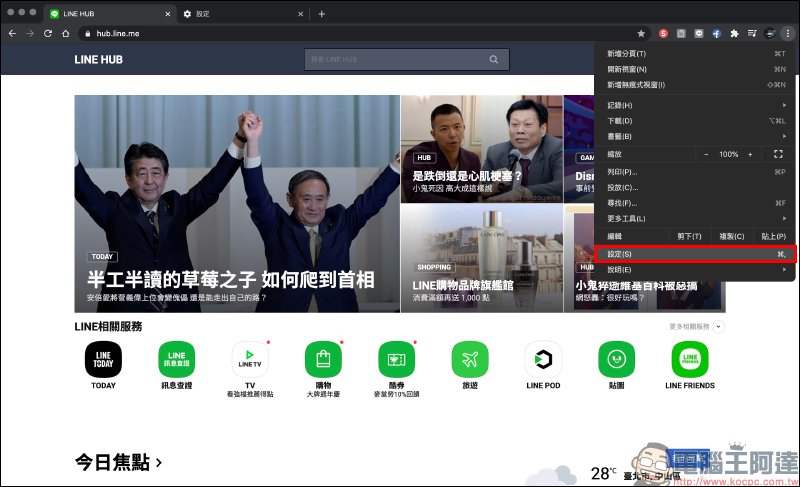Open the LINE TV service icon
Image resolution: width=800 pixels, height=487 pixels.
[x=250, y=360]
